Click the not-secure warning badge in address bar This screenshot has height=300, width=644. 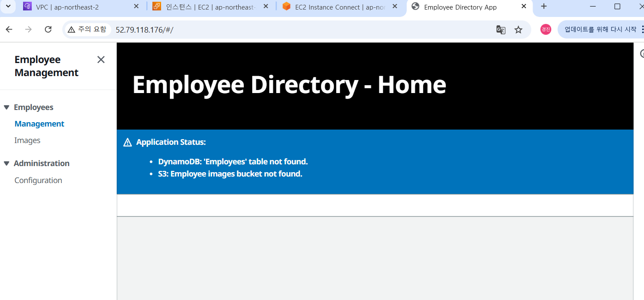point(87,30)
